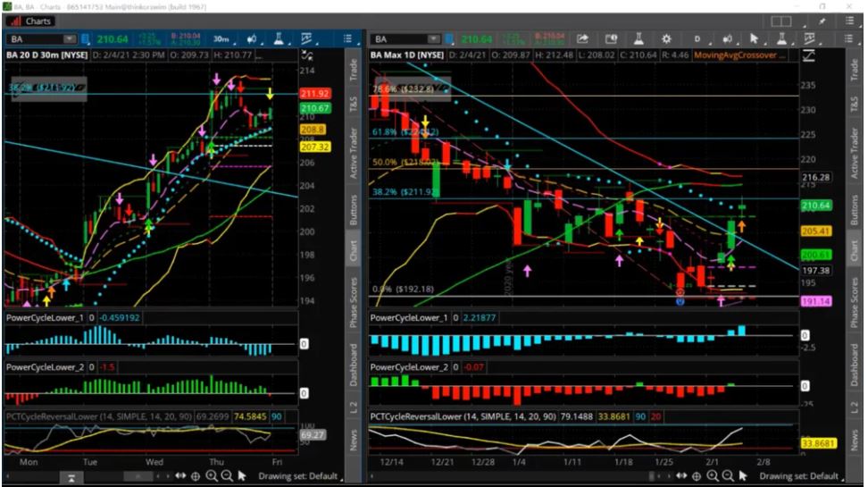
Task: Open news/info icon on right chart
Action: (611, 38)
